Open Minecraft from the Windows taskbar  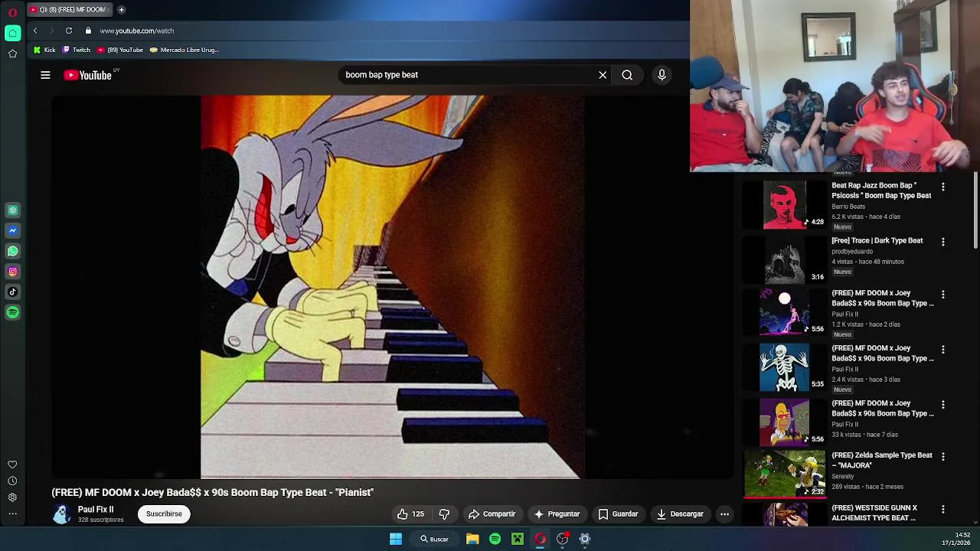click(518, 539)
